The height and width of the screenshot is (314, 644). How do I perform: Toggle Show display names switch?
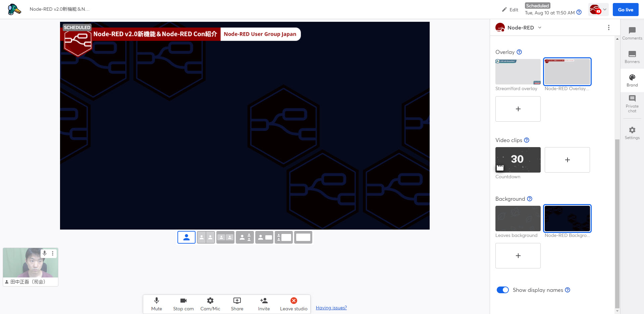pos(502,290)
